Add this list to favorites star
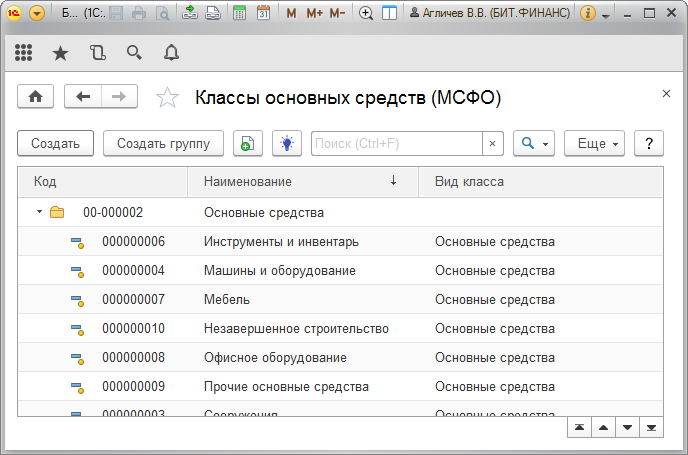This screenshot has height=455, width=688. (x=167, y=97)
